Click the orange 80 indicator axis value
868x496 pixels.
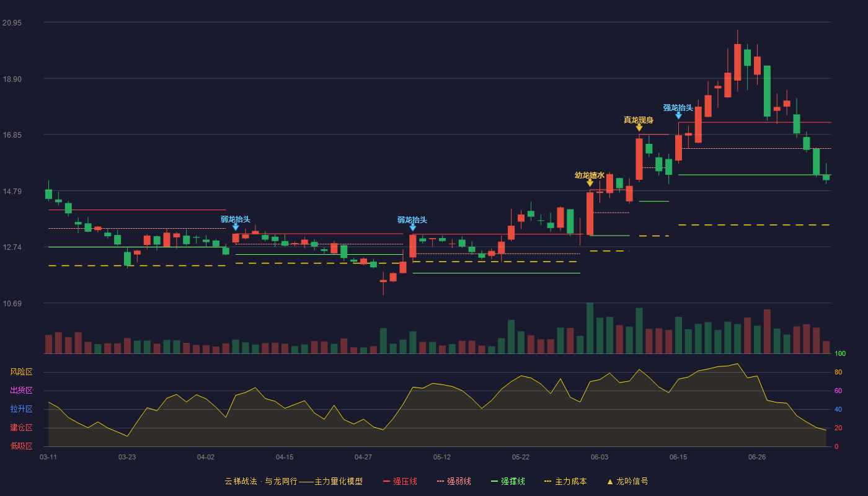pyautogui.click(x=838, y=372)
